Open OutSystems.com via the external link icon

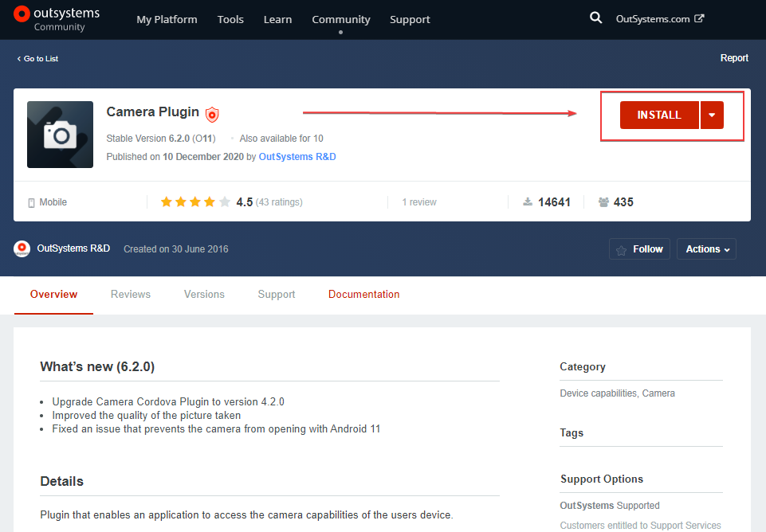[700, 17]
